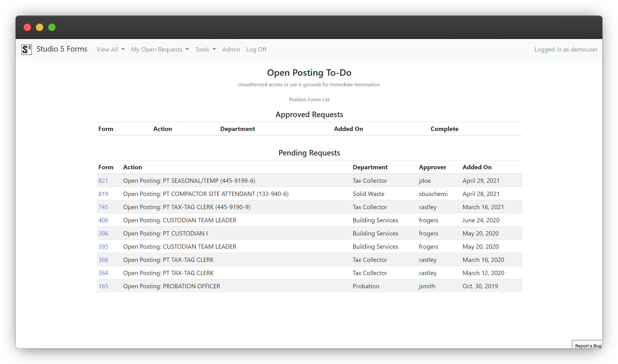Click the approver jdoe cell
This screenshot has height=364, width=618.
[425, 181]
